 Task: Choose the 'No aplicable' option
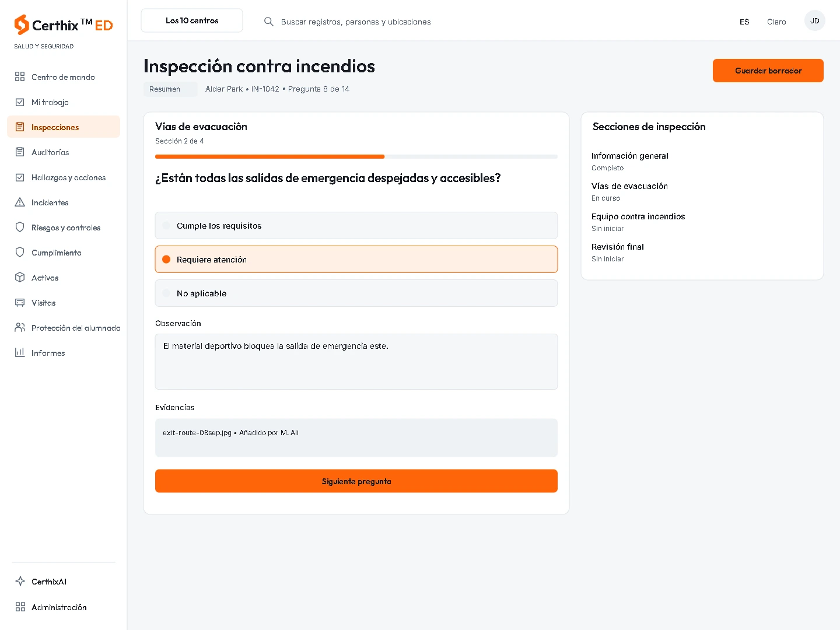click(356, 293)
